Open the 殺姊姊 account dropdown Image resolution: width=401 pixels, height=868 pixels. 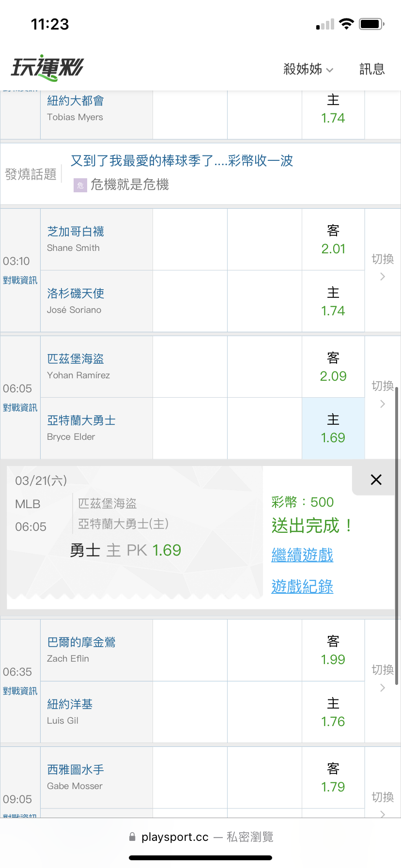tap(308, 69)
